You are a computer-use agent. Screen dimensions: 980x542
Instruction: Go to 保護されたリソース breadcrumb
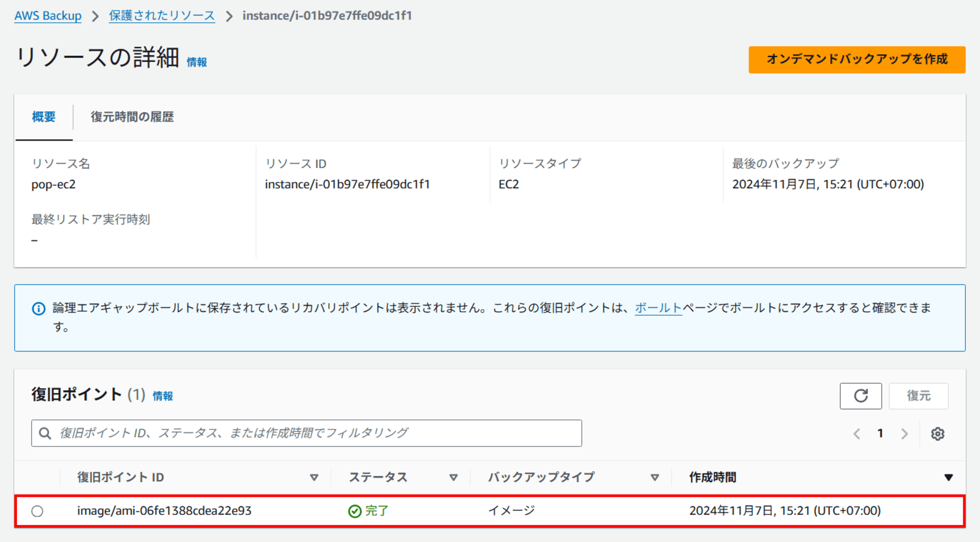click(x=162, y=16)
